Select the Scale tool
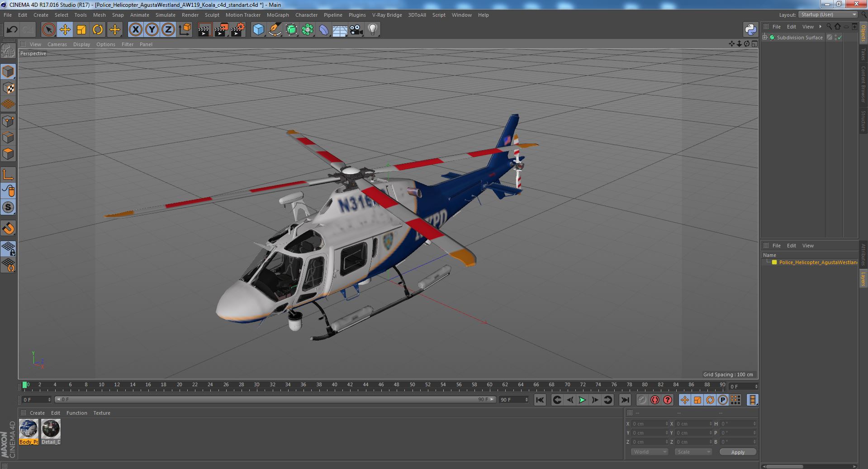 [x=81, y=30]
